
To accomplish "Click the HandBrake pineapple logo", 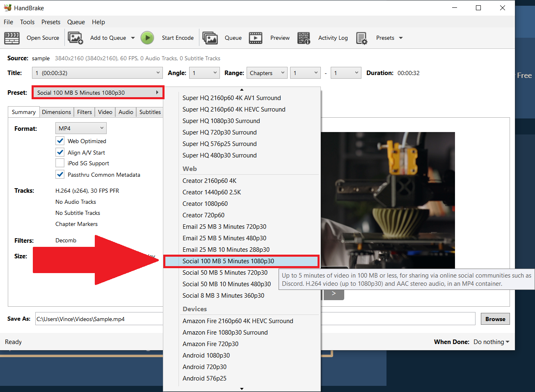I will [x=8, y=7].
